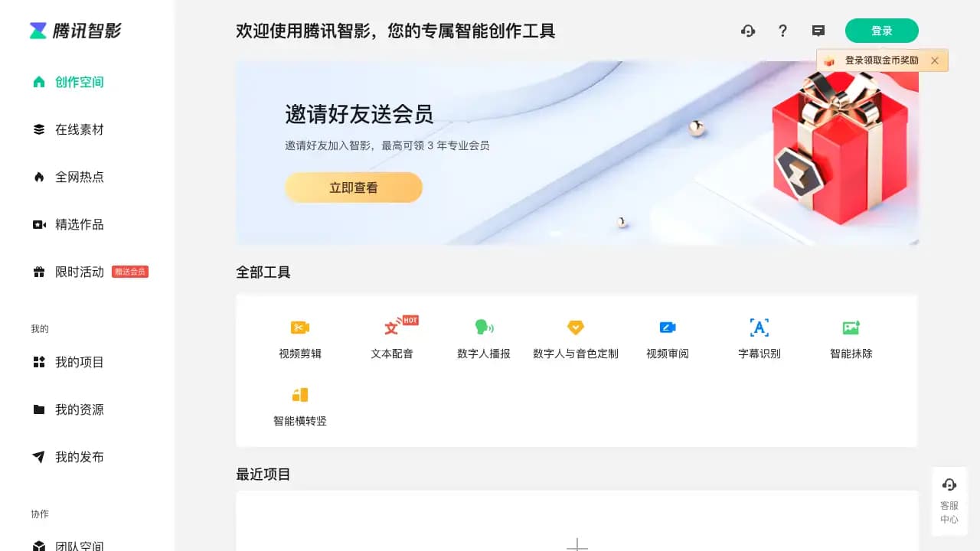Click the 登录领取金币奖励 notice text
The height and width of the screenshot is (551, 980).
pos(881,60)
